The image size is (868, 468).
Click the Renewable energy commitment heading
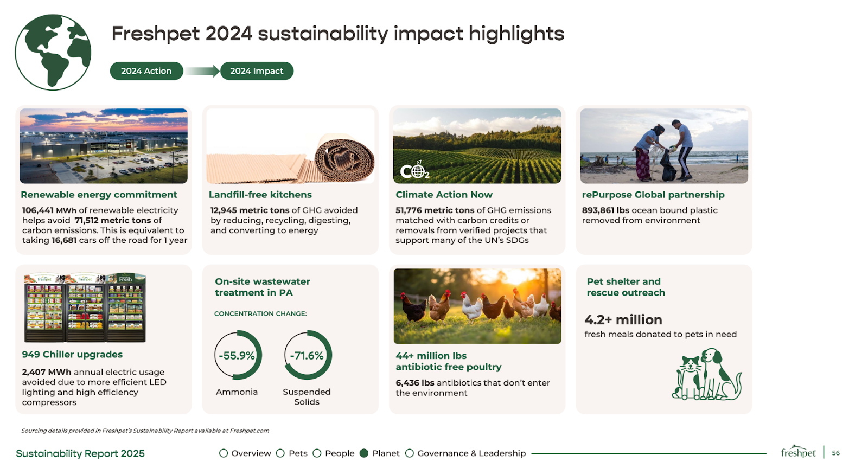coord(99,195)
